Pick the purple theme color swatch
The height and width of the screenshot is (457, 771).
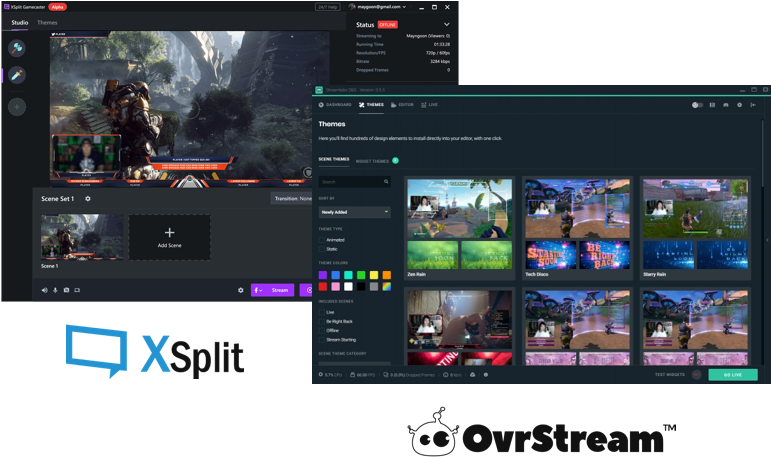pos(323,275)
